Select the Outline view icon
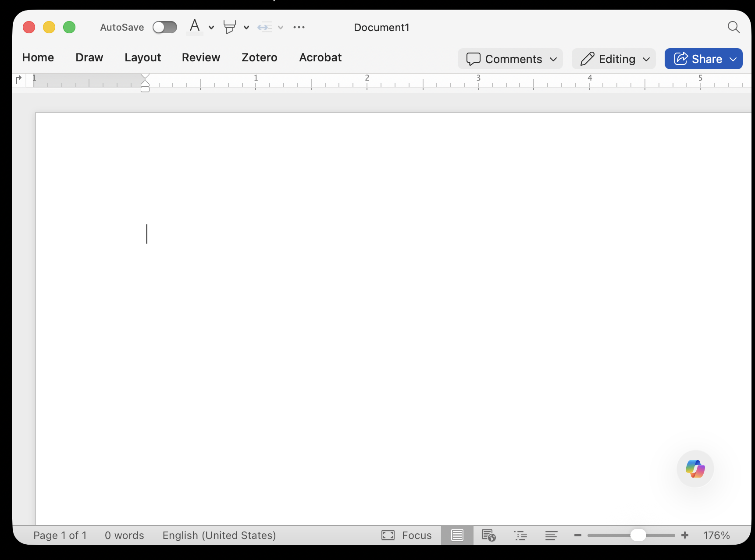755x560 pixels. pyautogui.click(x=520, y=535)
